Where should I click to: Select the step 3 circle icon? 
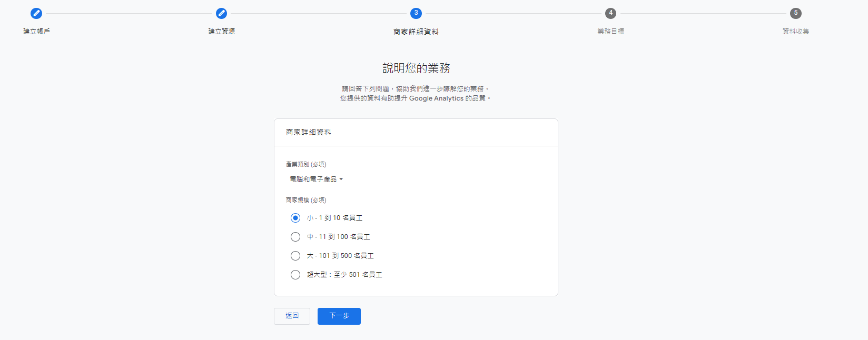[x=416, y=13]
